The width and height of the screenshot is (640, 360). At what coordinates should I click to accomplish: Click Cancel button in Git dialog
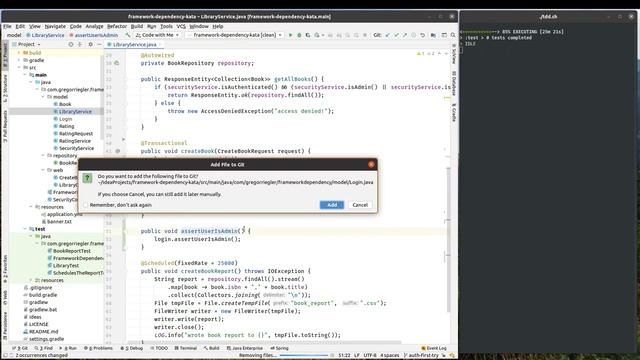[360, 205]
